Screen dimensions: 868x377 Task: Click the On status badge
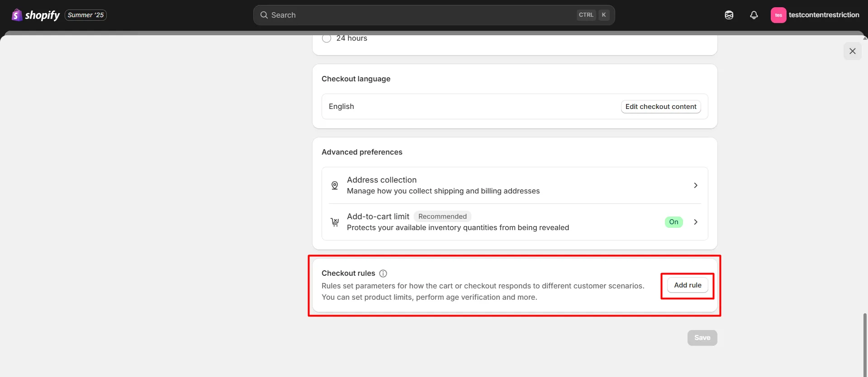click(674, 222)
